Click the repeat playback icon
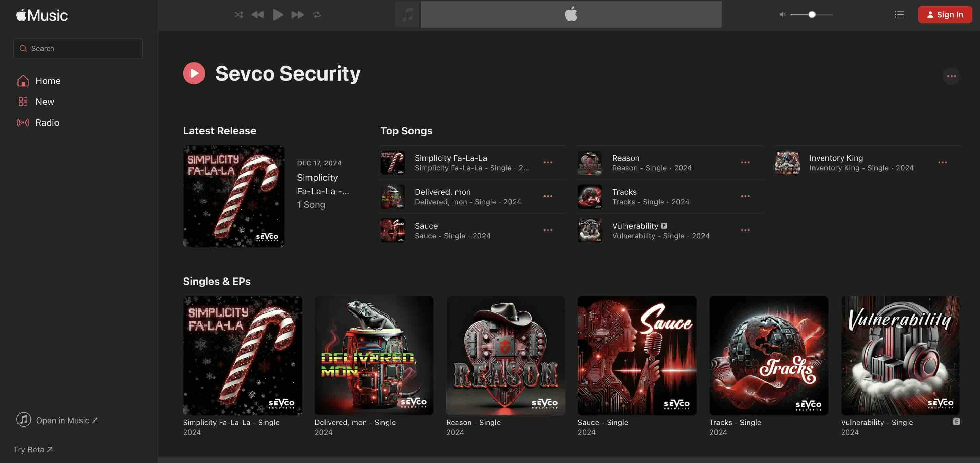The image size is (980, 463). tap(316, 14)
